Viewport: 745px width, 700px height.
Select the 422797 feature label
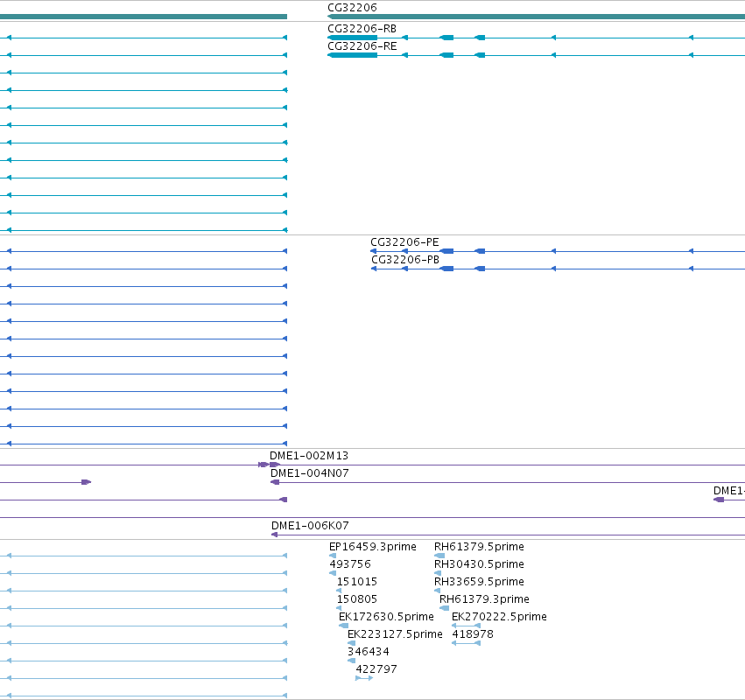pyautogui.click(x=376, y=669)
